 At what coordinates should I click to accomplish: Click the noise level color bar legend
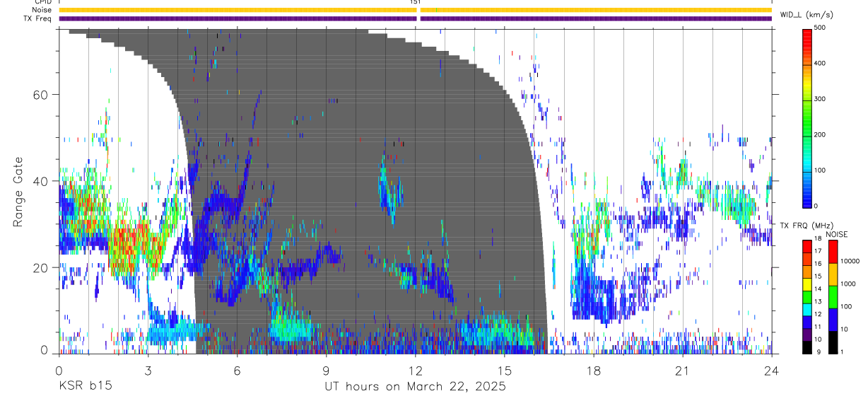tap(833, 296)
